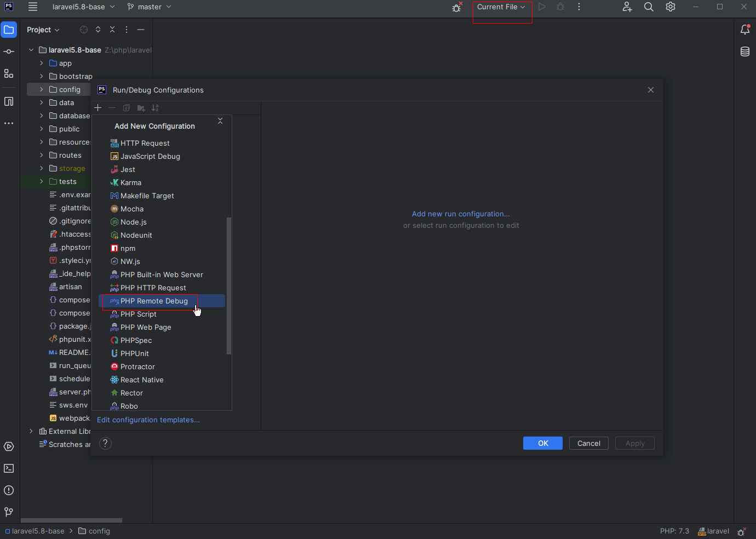Image resolution: width=756 pixels, height=539 pixels.
Task: Open the Services tool window
Action: tap(9, 446)
